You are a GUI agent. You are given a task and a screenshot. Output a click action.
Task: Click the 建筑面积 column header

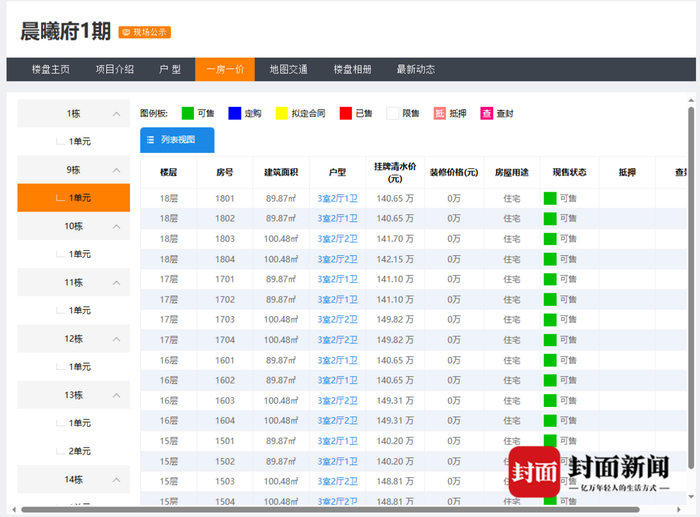[281, 172]
